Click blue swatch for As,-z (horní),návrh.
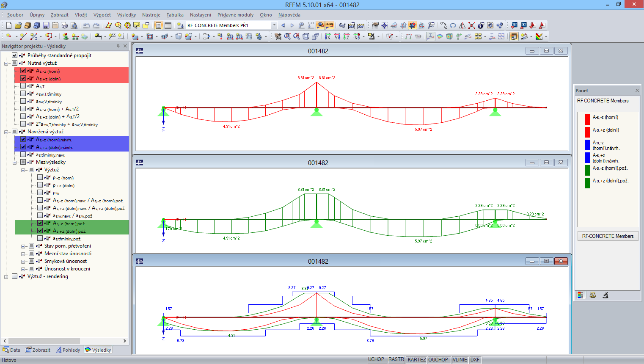This screenshot has height=364, width=644. point(587,145)
